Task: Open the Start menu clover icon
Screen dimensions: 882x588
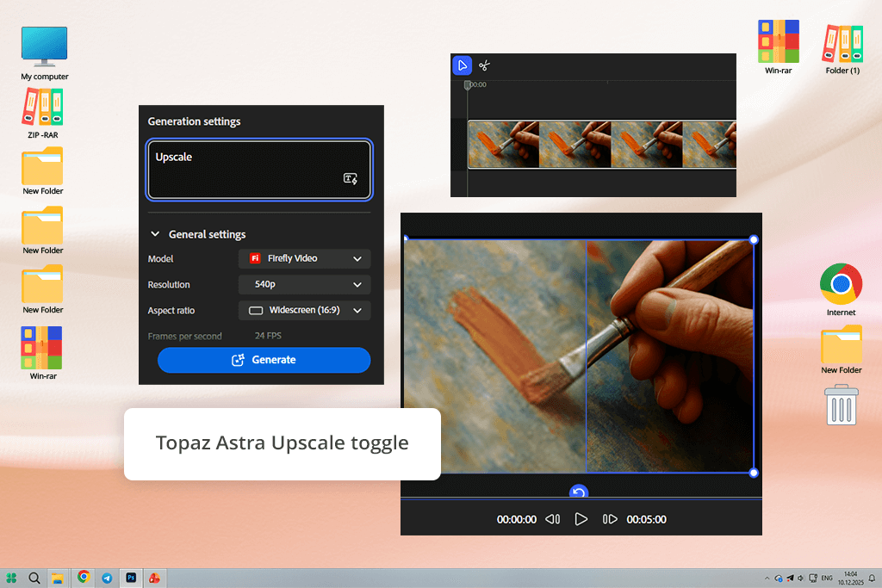Action: [11, 578]
